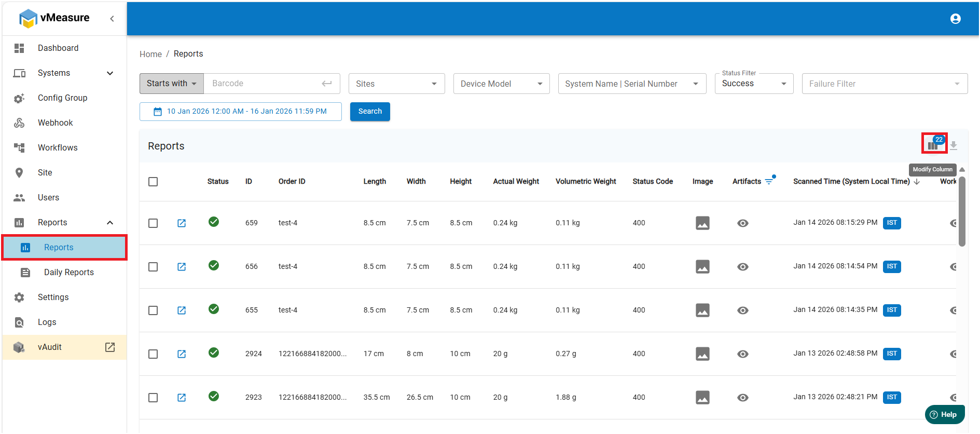
Task: Open the user account profile icon
Action: coord(955,19)
